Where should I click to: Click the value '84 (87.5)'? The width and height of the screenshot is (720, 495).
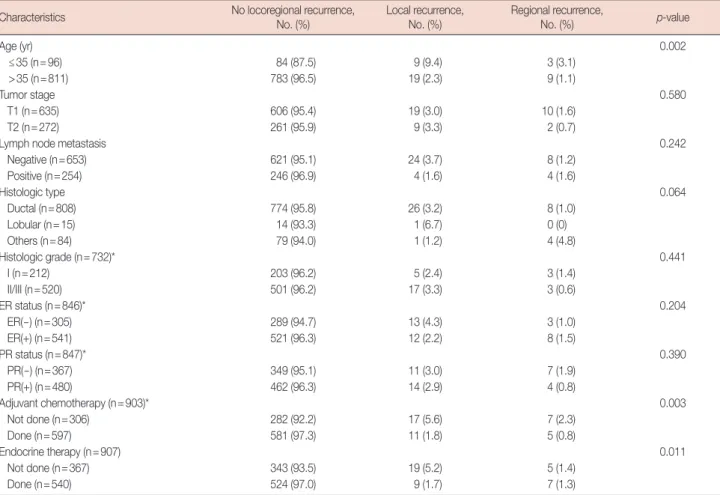click(x=296, y=62)
